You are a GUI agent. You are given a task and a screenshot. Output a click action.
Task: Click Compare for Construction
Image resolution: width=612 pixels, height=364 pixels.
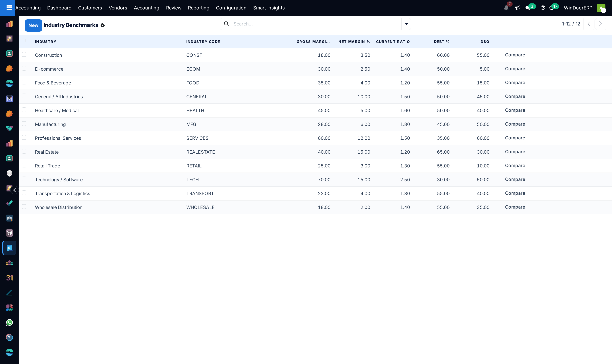[x=515, y=55]
